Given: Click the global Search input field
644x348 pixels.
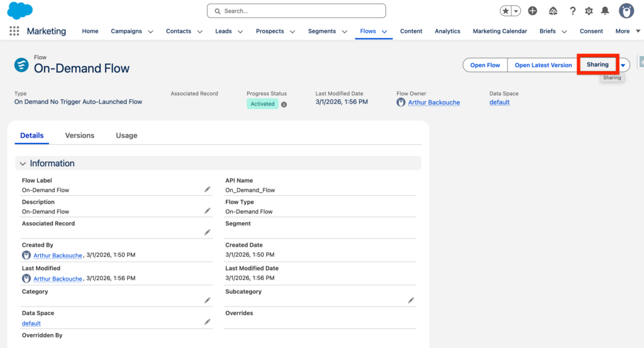Looking at the screenshot, I should [296, 11].
